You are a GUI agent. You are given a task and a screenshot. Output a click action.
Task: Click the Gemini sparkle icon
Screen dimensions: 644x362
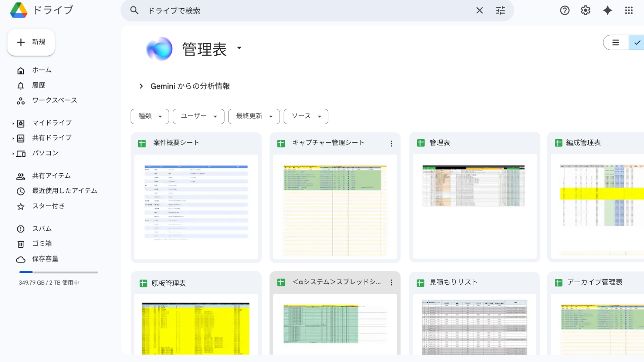coord(607,11)
